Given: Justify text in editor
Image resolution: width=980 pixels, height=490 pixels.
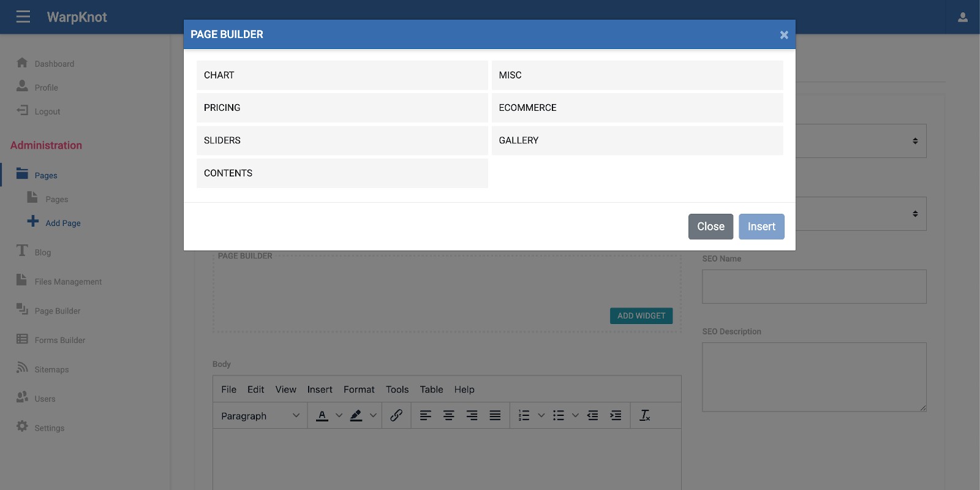Looking at the screenshot, I should point(496,415).
